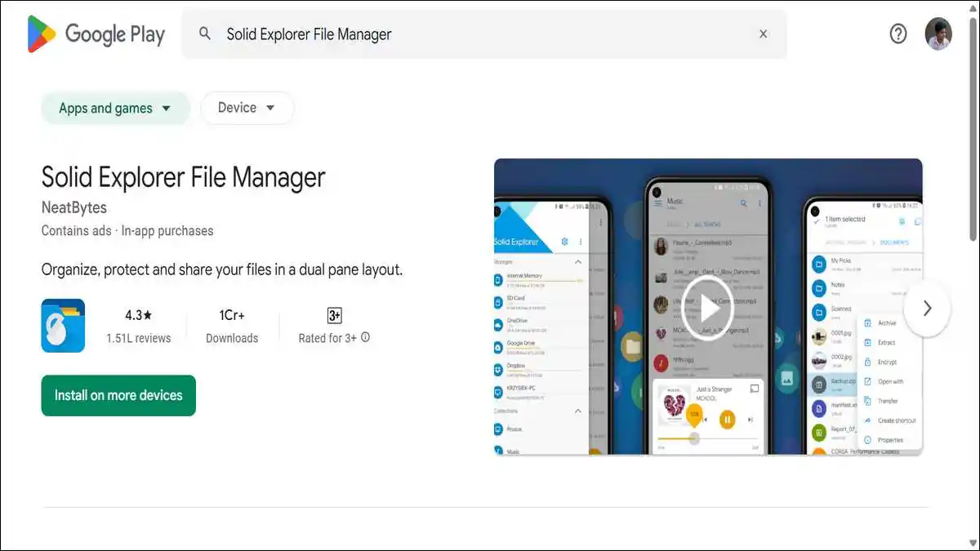Click the orange pause button in the screenshot

[x=727, y=420]
